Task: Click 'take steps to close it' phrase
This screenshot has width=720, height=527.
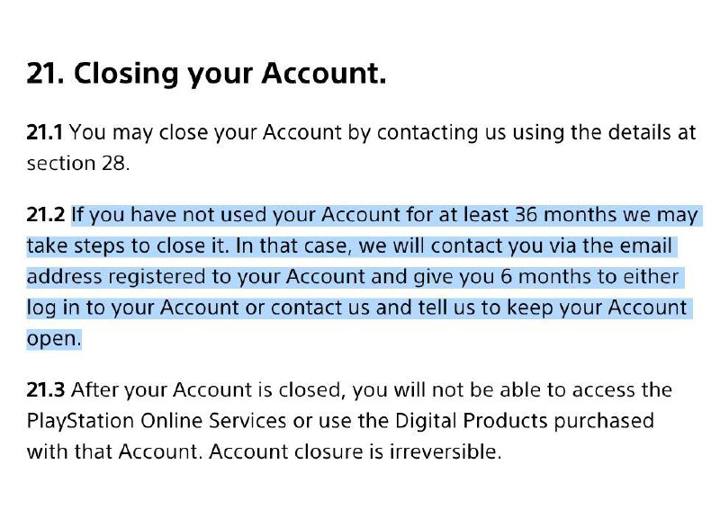Action: [126, 247]
